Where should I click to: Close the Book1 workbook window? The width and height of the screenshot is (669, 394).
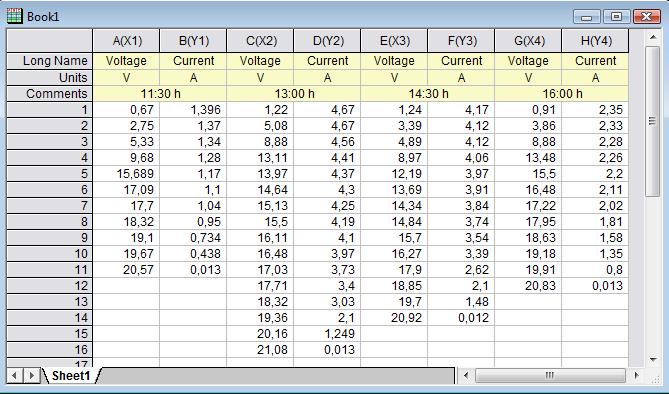(646, 17)
